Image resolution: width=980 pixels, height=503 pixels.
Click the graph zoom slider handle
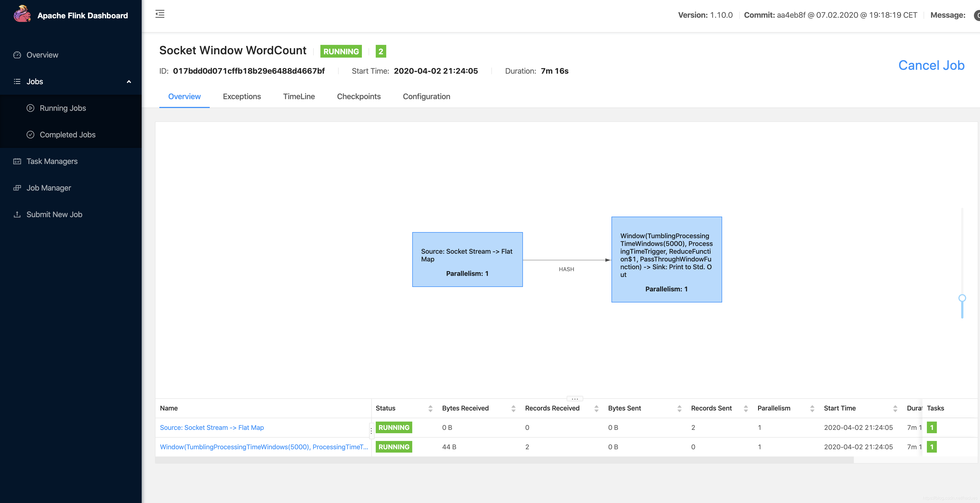click(x=962, y=298)
